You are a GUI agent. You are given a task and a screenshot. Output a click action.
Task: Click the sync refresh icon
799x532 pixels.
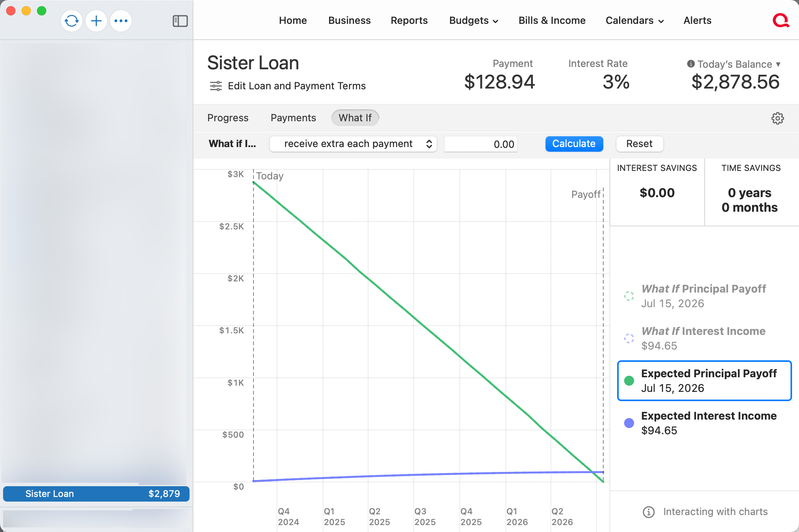[x=72, y=21]
